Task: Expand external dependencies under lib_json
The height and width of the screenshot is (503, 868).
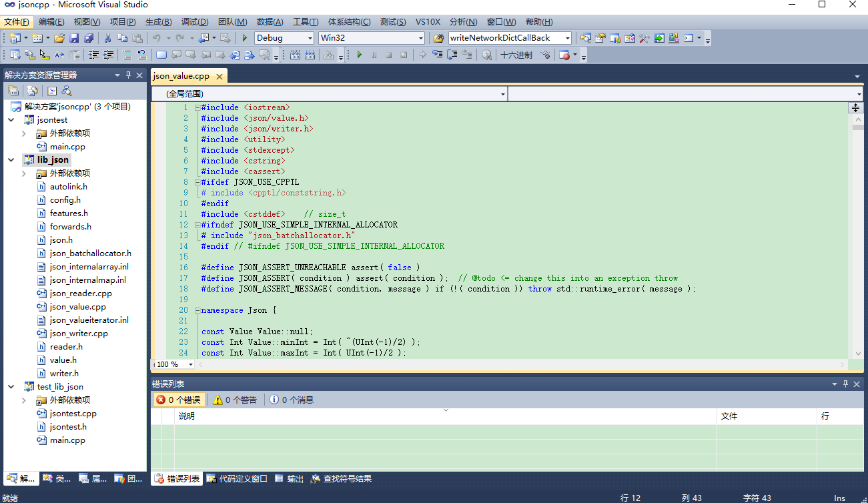Action: point(24,173)
